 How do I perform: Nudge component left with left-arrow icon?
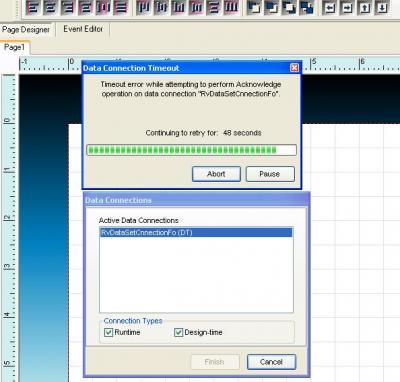pos(330,7)
